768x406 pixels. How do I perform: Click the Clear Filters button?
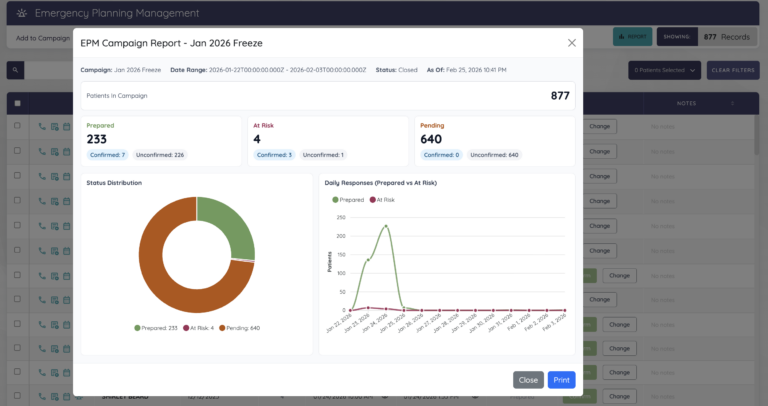tap(733, 70)
